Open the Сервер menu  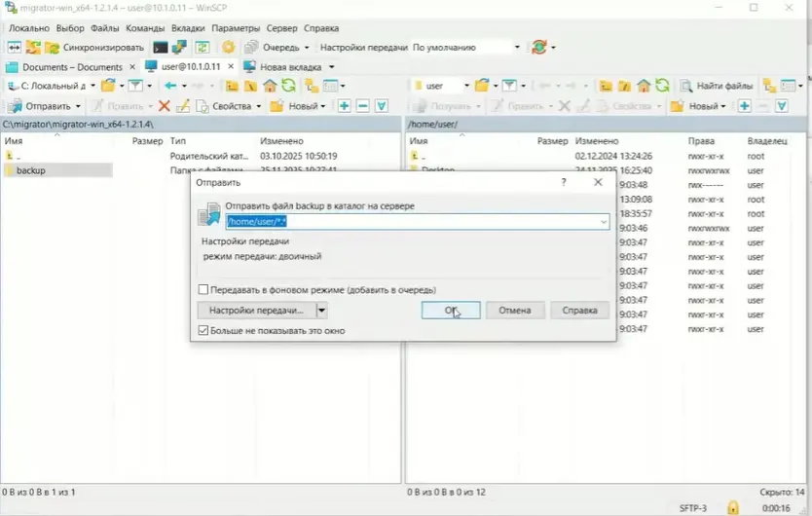click(281, 28)
